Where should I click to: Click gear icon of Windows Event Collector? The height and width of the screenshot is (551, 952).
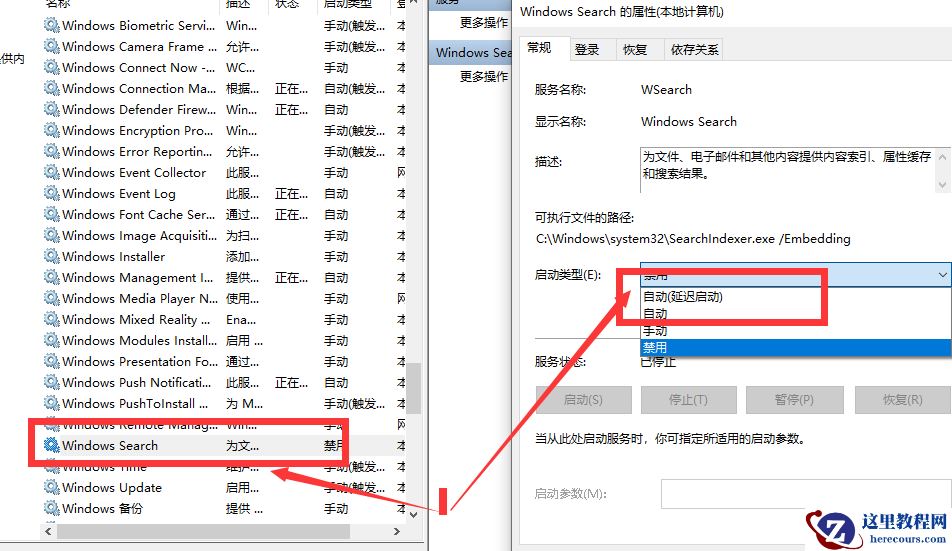52,172
